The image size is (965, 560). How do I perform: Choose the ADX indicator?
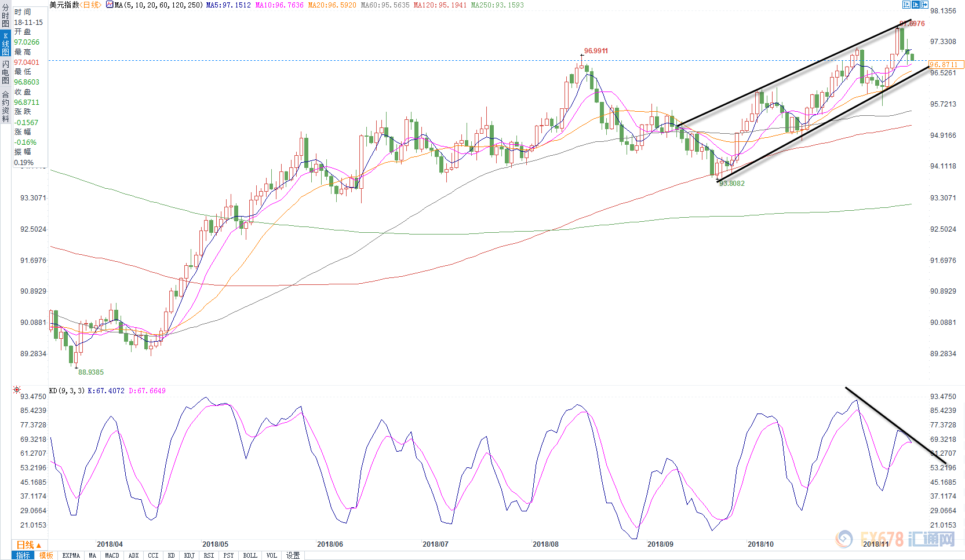[x=134, y=555]
